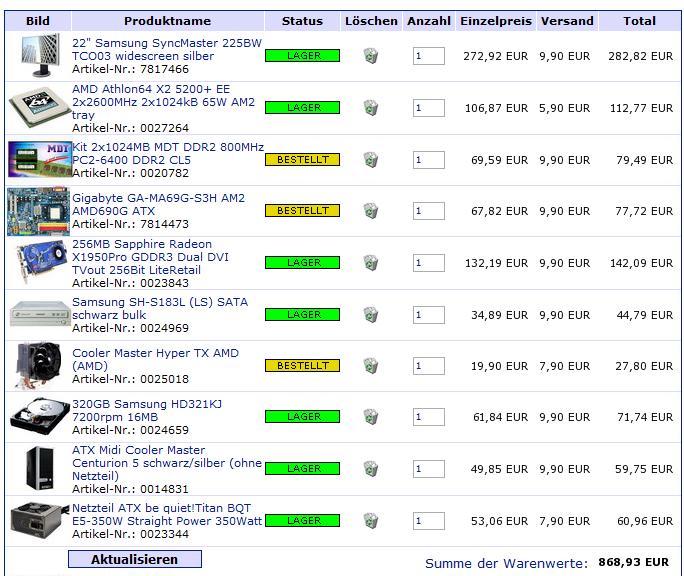Click LAGER status badge for Samsung SyncMaster

coord(302,56)
